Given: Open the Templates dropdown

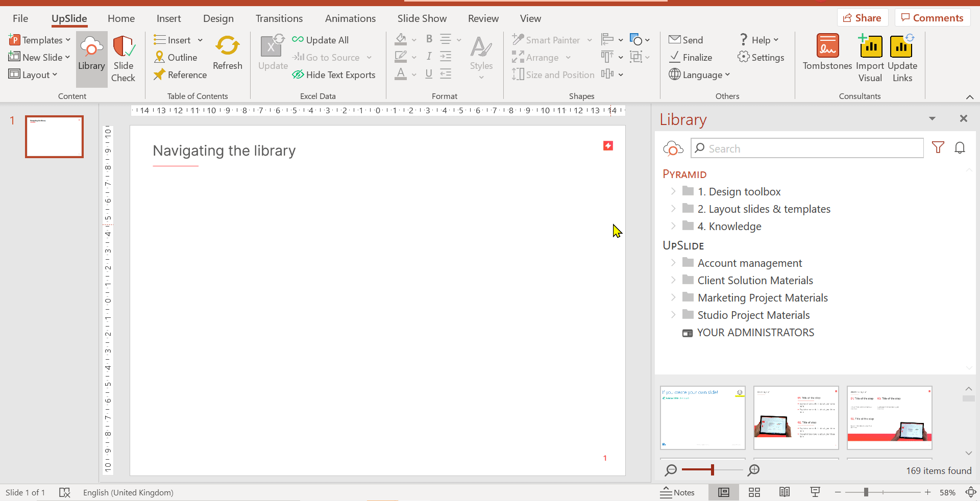Looking at the screenshot, I should (39, 40).
